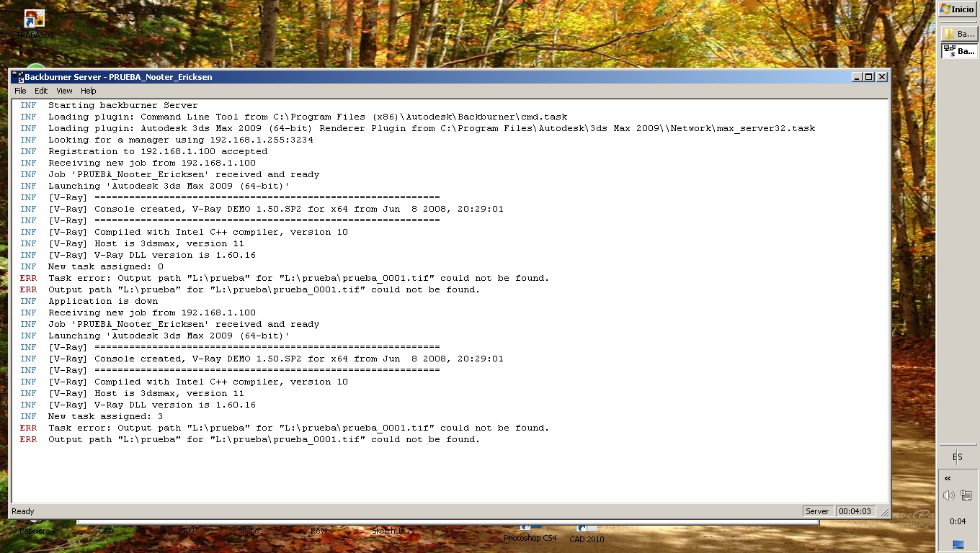Click the "Looking for a manager" log line
Viewport: 980px width, 553px height.
click(181, 140)
